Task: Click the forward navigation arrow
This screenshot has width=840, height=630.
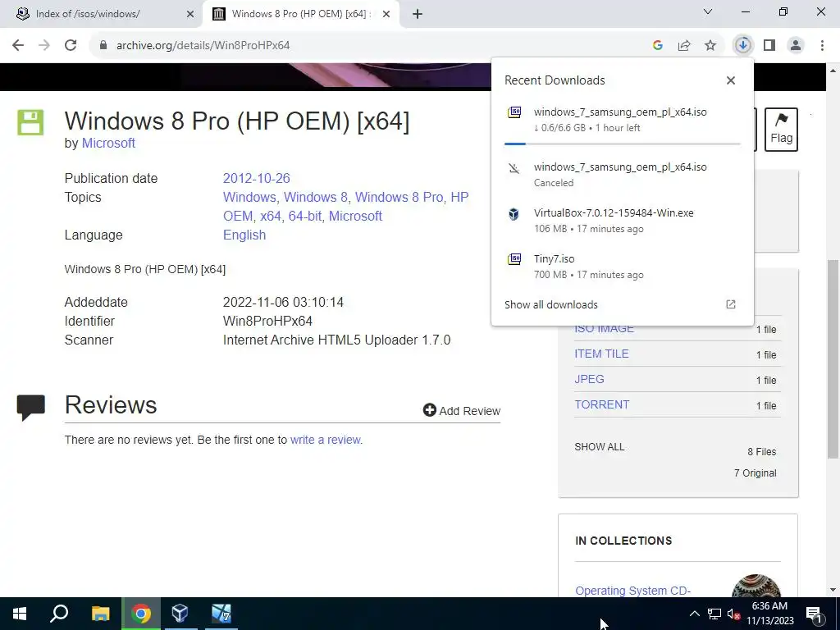Action: (x=44, y=46)
